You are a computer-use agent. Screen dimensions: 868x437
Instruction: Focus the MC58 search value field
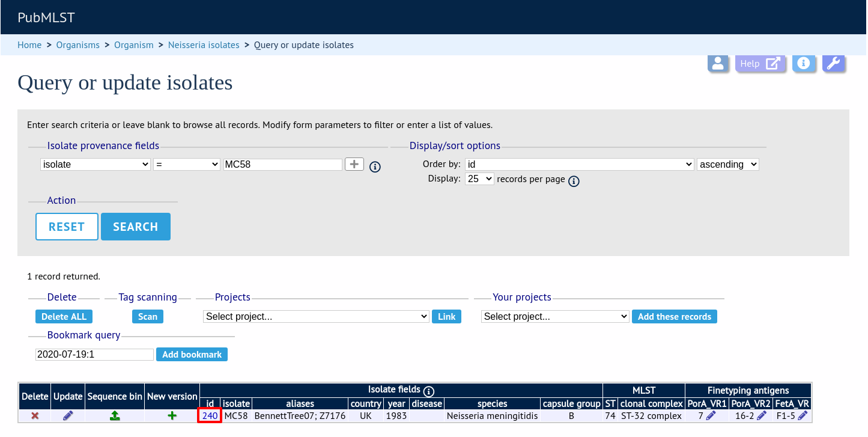(282, 164)
